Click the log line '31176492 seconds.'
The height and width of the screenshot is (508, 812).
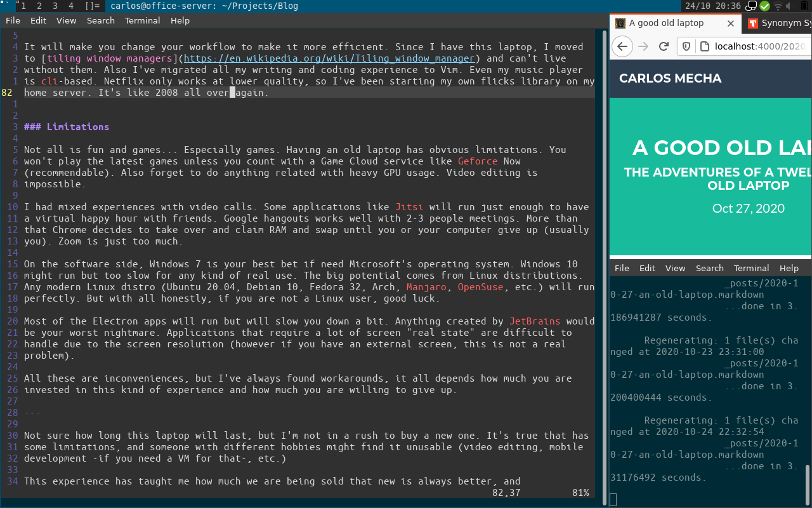[x=658, y=478]
